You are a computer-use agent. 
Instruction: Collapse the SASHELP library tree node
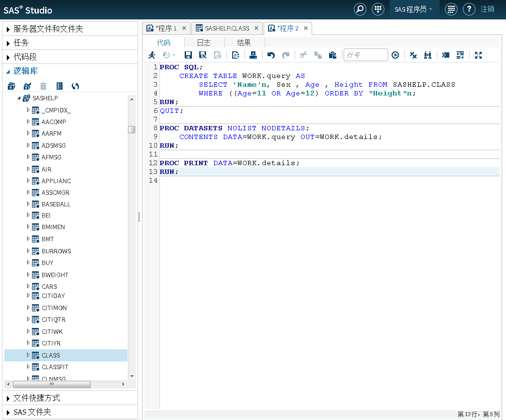pos(19,98)
